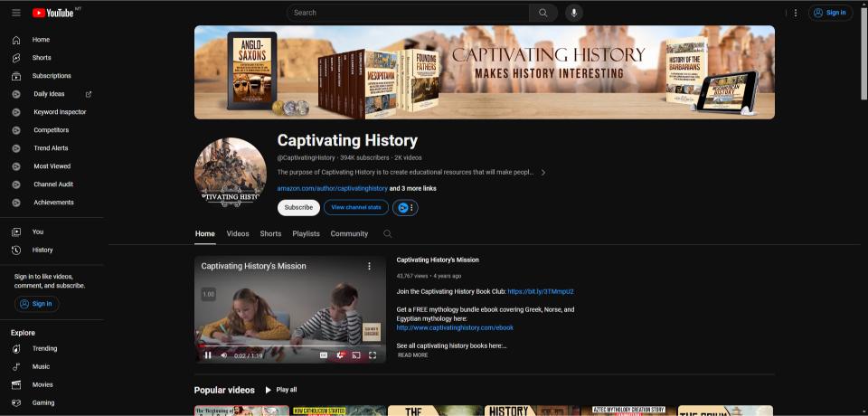Open captivatinghistory.com/ebook link

(455, 328)
